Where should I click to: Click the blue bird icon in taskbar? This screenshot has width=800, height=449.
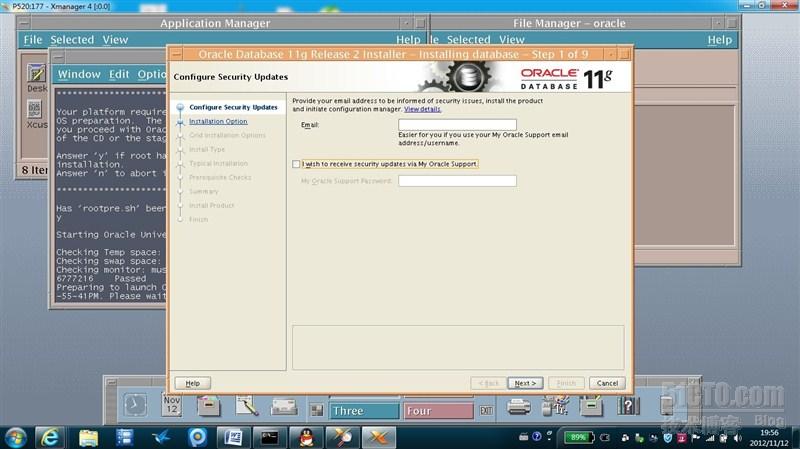click(x=161, y=438)
